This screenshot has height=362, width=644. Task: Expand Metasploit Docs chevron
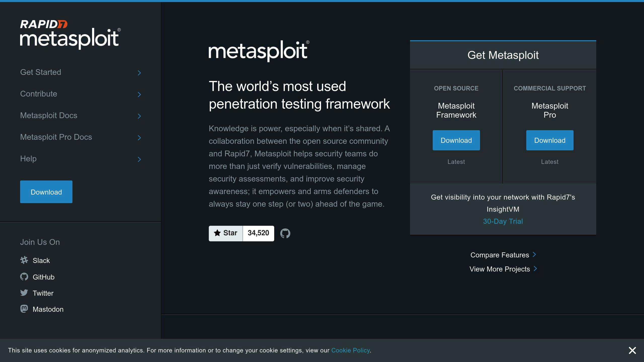139,116
